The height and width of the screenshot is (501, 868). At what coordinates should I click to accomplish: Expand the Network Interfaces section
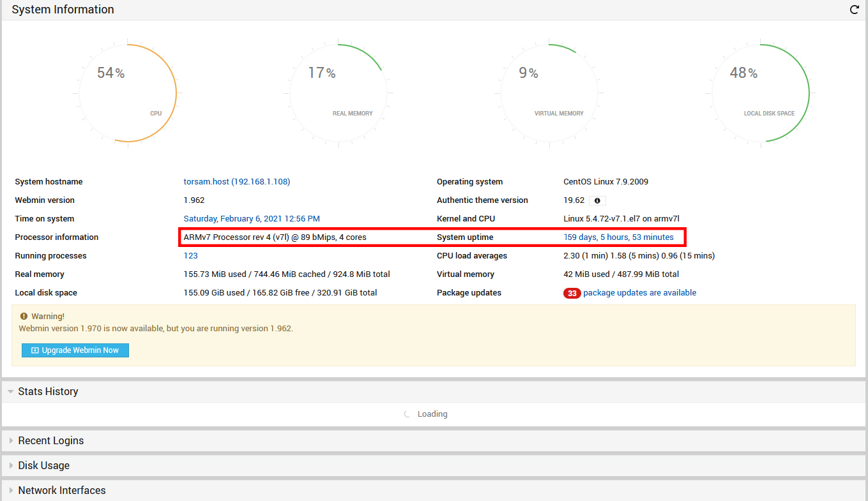pyautogui.click(x=434, y=490)
